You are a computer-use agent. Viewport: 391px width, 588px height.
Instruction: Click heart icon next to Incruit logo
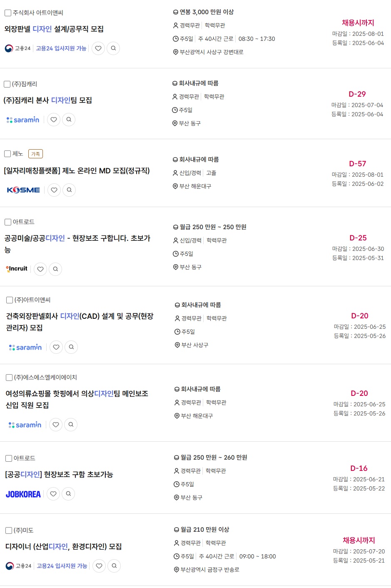pyautogui.click(x=40, y=269)
